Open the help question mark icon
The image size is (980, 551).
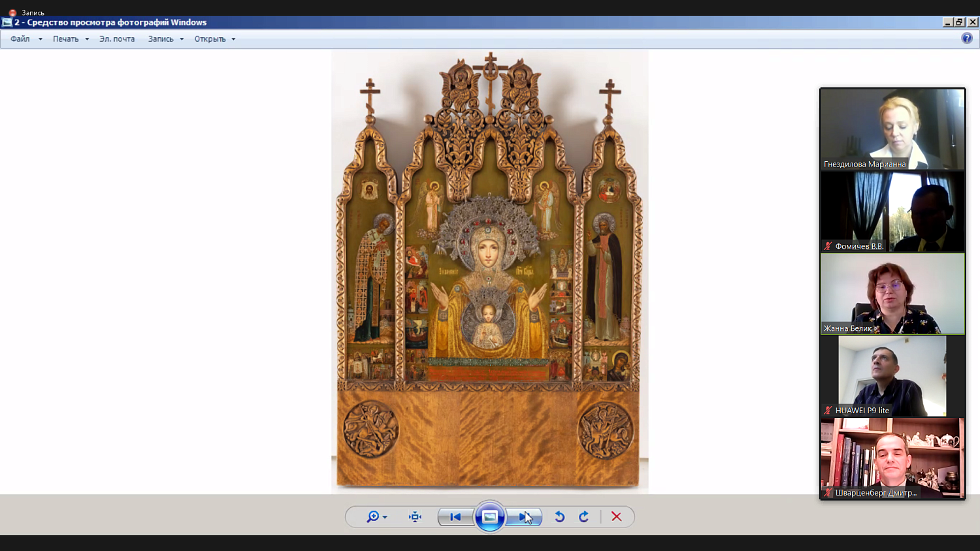coord(967,39)
